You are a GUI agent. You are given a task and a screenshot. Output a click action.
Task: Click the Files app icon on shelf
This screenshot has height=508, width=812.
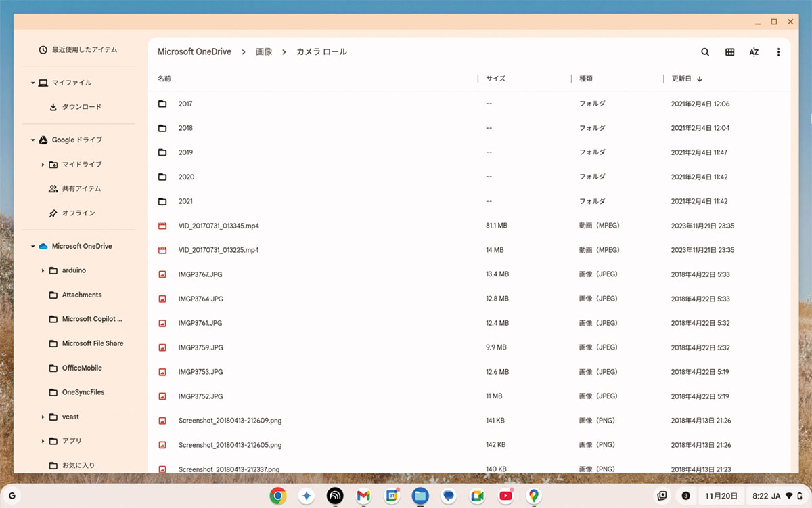(x=420, y=496)
